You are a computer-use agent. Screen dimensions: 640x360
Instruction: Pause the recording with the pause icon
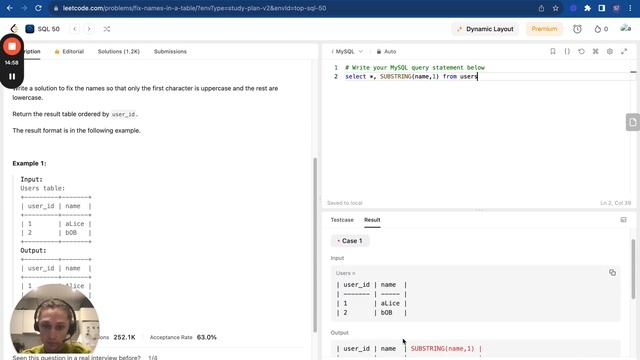(12, 76)
